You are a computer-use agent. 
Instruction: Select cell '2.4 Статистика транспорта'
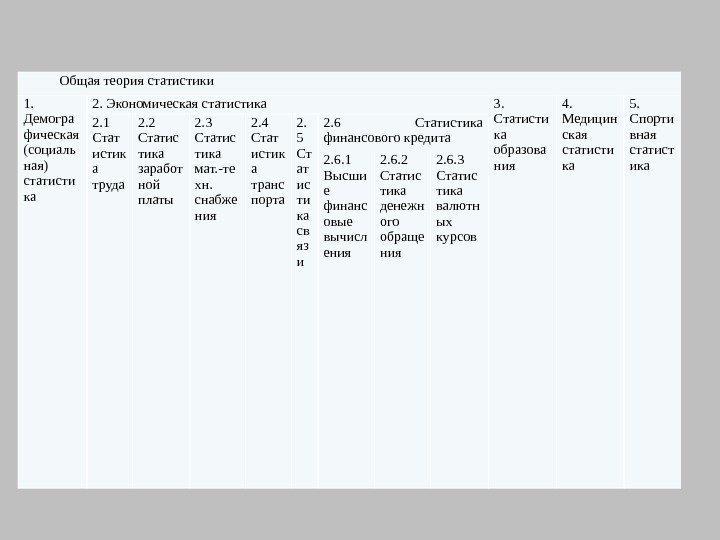[x=268, y=301]
